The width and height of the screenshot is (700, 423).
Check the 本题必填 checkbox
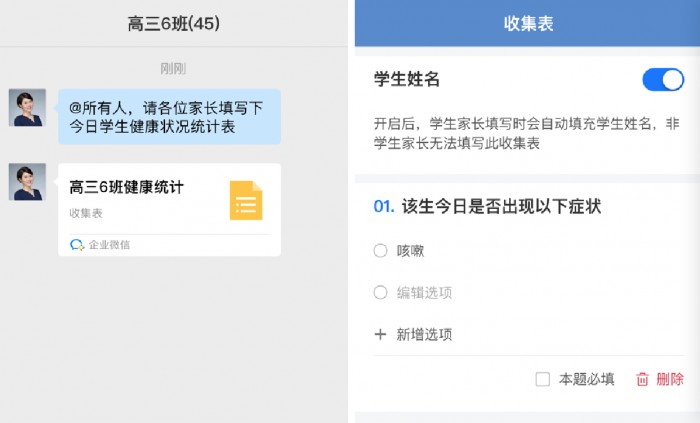click(x=542, y=379)
